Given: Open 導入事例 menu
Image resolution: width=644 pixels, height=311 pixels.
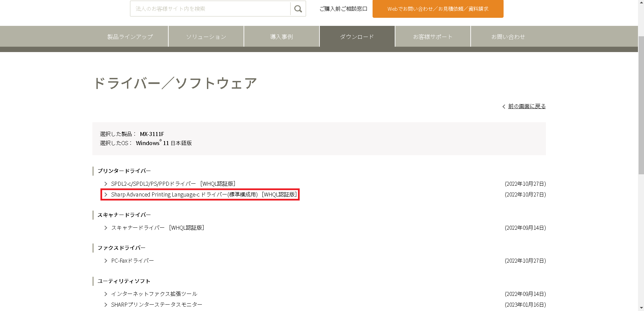Looking at the screenshot, I should (x=282, y=37).
